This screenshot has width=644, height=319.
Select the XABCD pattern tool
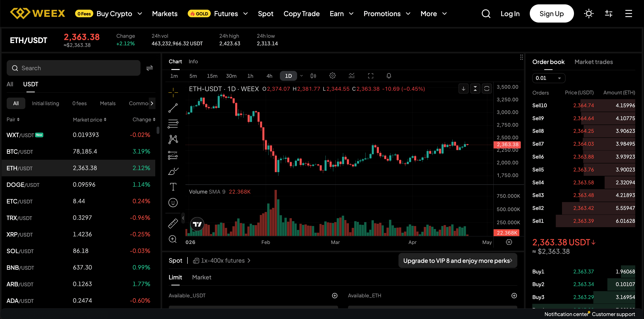[173, 139]
